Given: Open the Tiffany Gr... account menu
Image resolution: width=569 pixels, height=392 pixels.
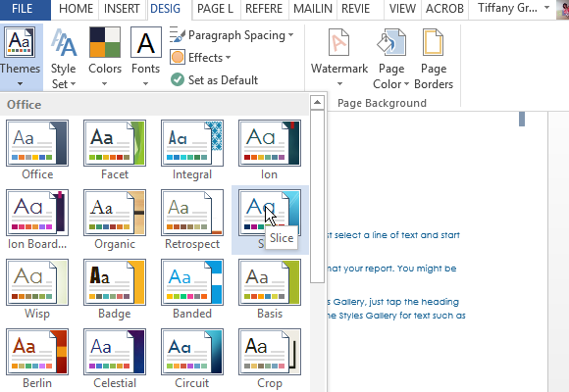Looking at the screenshot, I should (513, 8).
